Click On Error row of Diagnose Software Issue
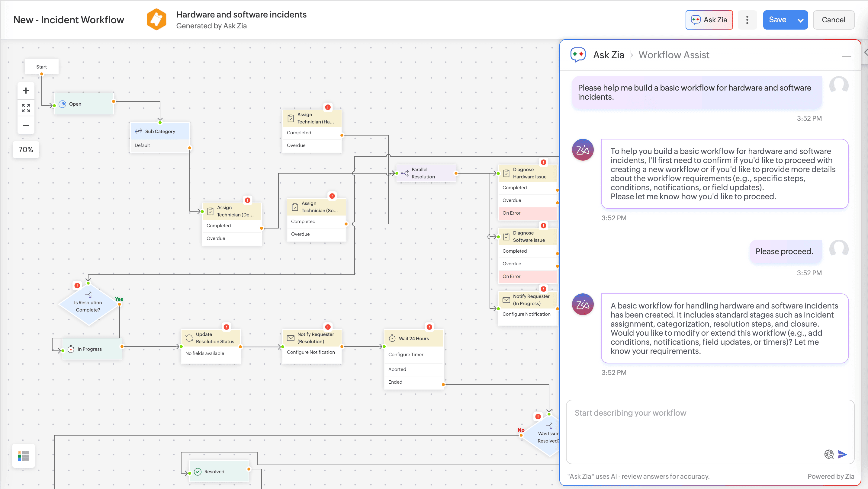The image size is (868, 489). (x=528, y=276)
